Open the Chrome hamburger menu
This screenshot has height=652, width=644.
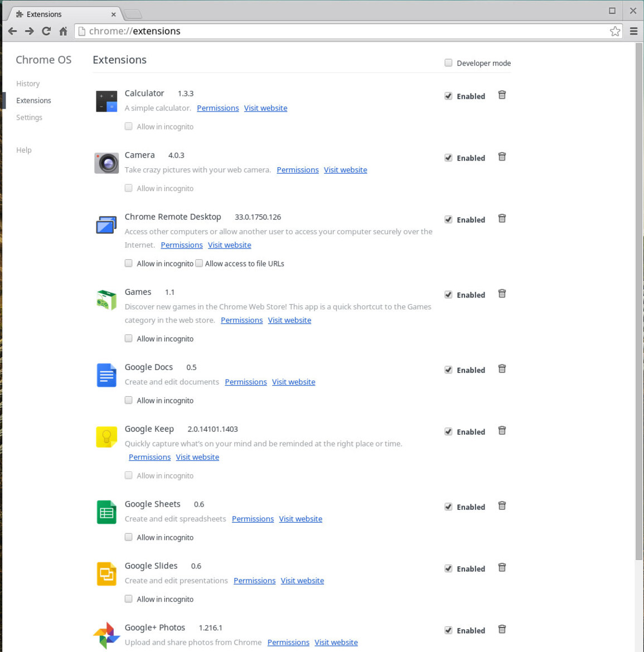tap(633, 31)
